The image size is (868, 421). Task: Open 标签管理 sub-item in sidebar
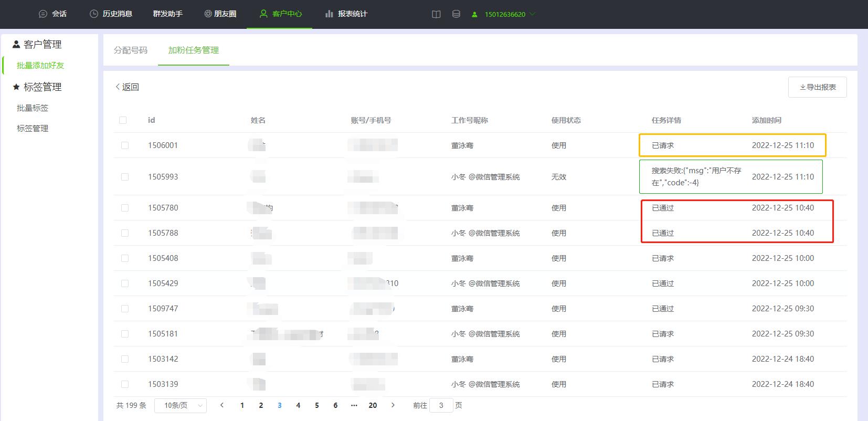click(x=33, y=129)
